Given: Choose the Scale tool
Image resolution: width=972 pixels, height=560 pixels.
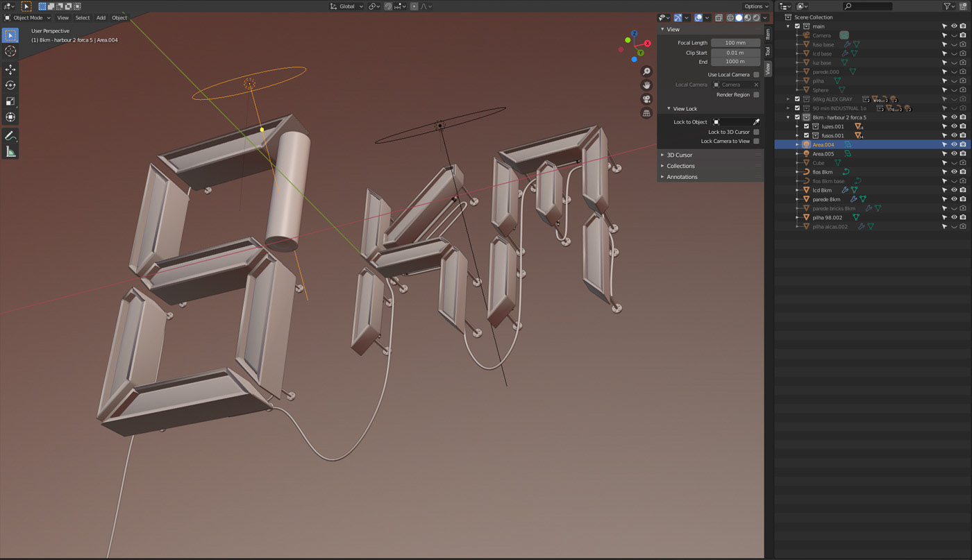Looking at the screenshot, I should (10, 101).
